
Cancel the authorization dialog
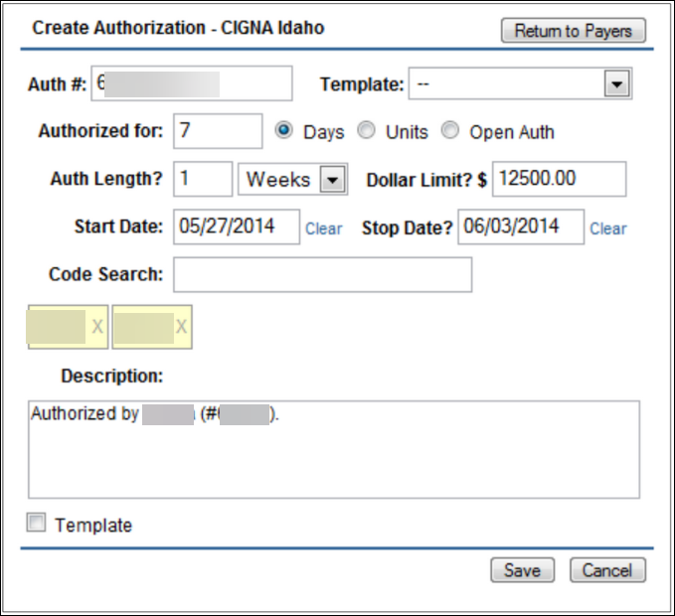pos(607,570)
